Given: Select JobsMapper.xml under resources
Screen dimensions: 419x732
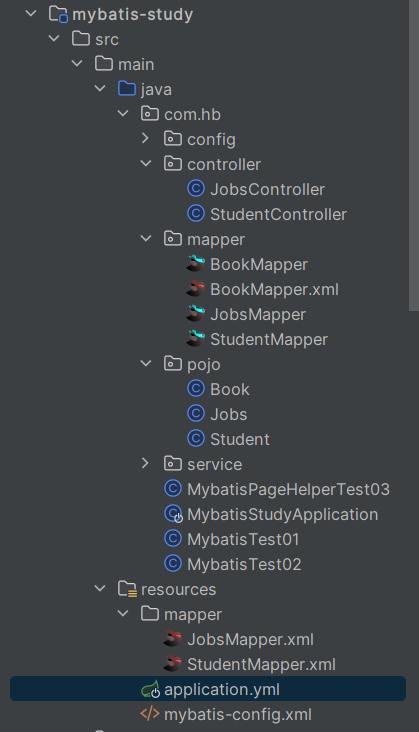Looking at the screenshot, I should point(251,639).
